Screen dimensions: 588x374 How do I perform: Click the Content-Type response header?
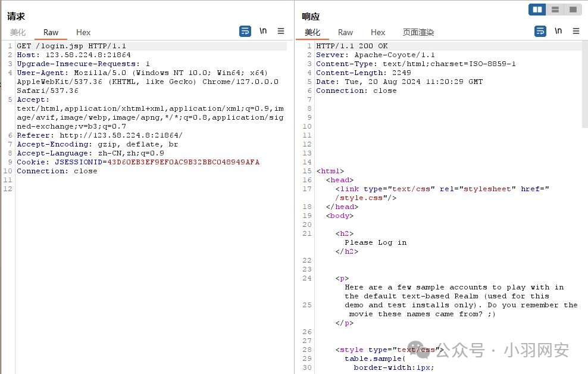click(x=416, y=64)
